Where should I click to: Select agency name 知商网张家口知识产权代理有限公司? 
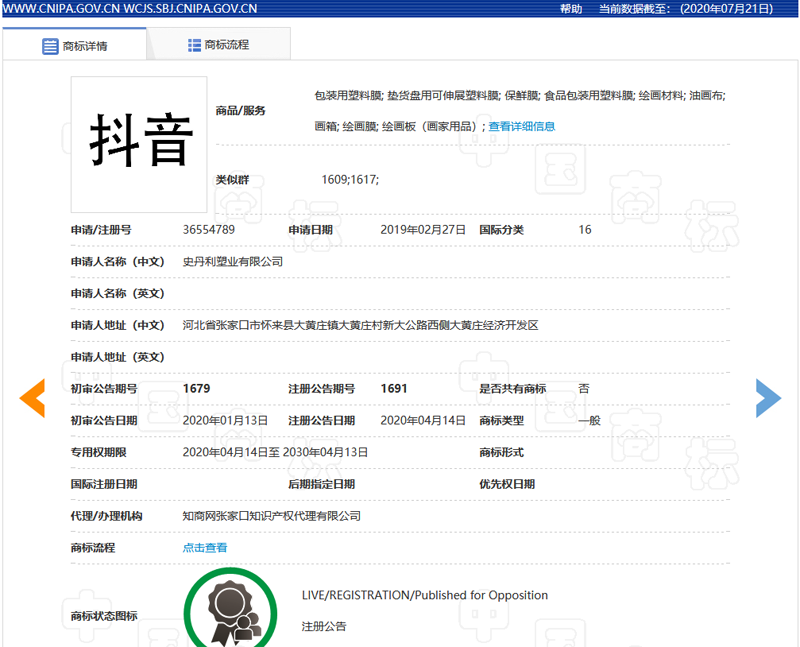coord(271,516)
